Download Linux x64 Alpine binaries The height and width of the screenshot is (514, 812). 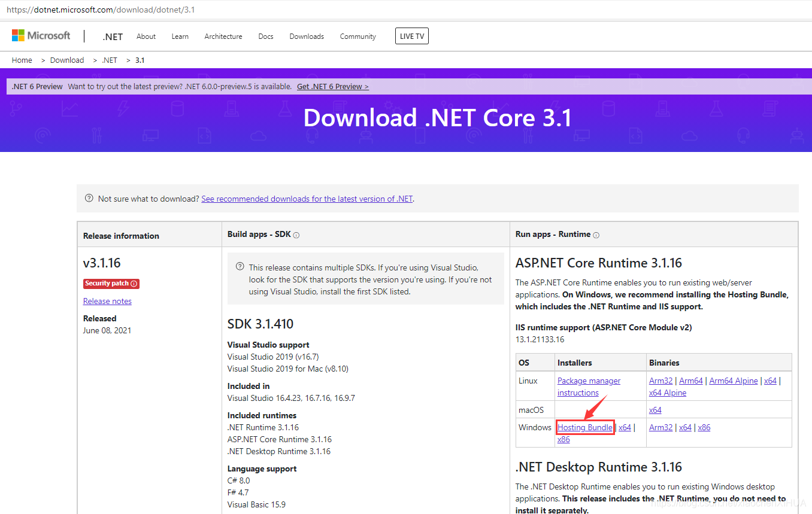pos(668,393)
